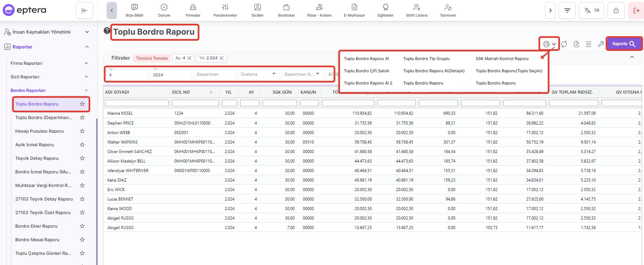
Task: Click Tümünü Temizle to clear filters
Action: (152, 58)
